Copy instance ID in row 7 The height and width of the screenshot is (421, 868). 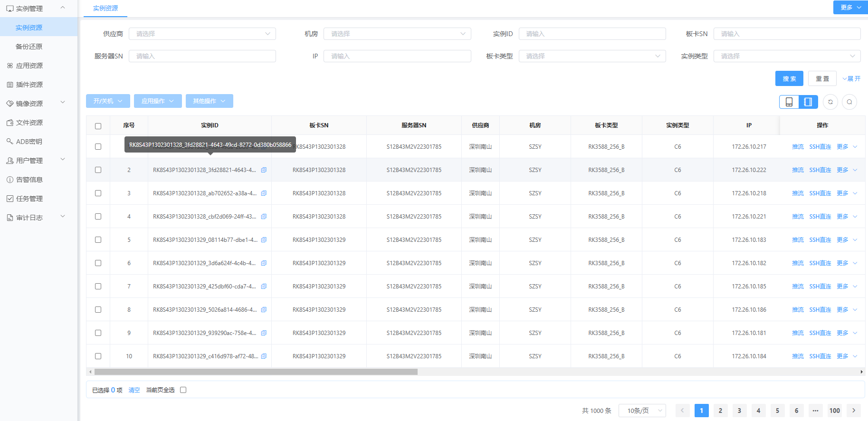pos(264,287)
